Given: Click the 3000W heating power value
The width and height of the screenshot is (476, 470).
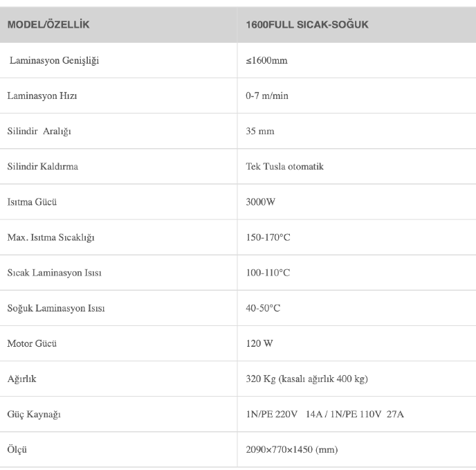Looking at the screenshot, I should tap(261, 202).
